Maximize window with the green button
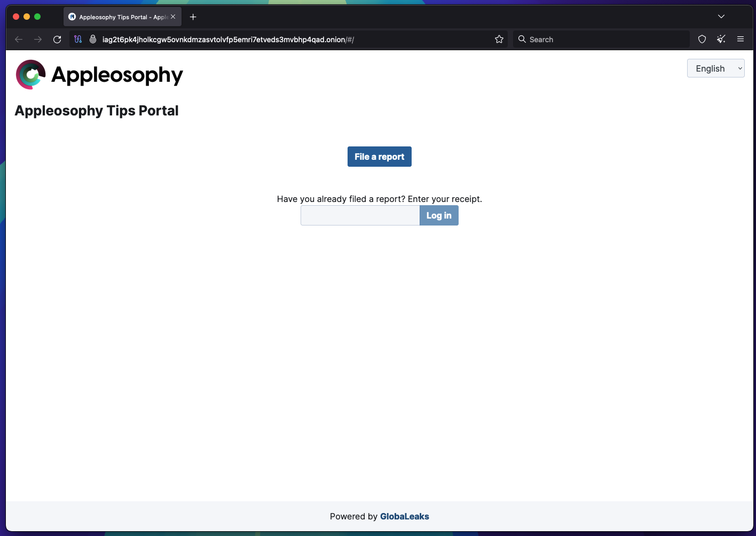 coord(37,17)
